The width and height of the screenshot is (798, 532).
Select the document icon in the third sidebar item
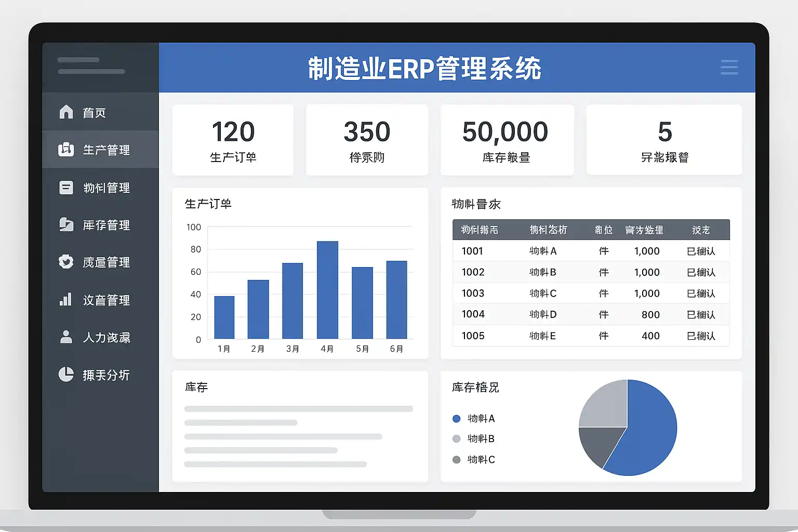(x=66, y=188)
